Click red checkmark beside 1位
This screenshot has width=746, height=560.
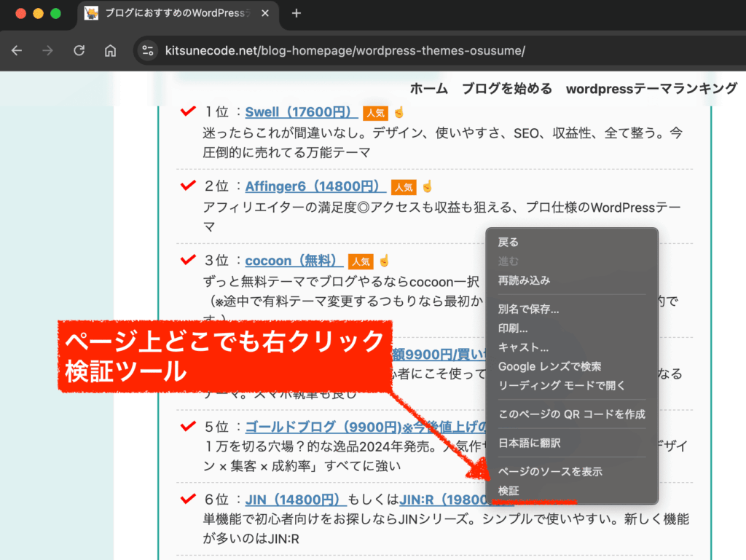point(188,111)
